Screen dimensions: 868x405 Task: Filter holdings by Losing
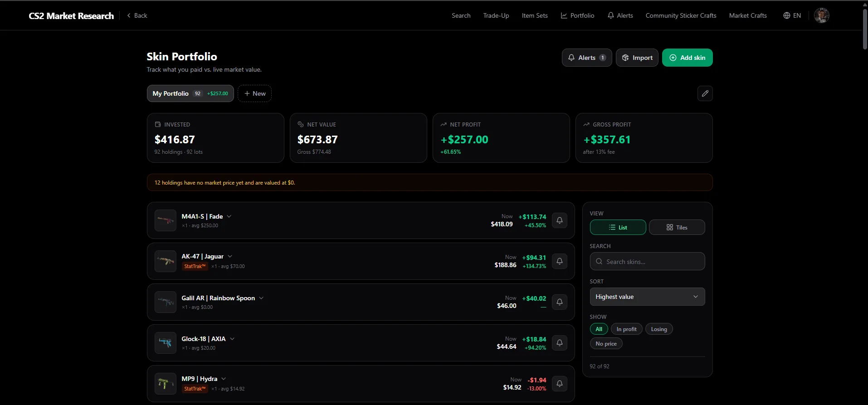pos(659,329)
